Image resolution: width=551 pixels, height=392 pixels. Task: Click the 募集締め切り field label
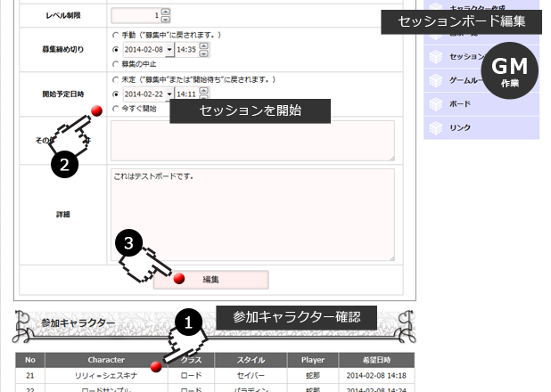click(x=63, y=50)
